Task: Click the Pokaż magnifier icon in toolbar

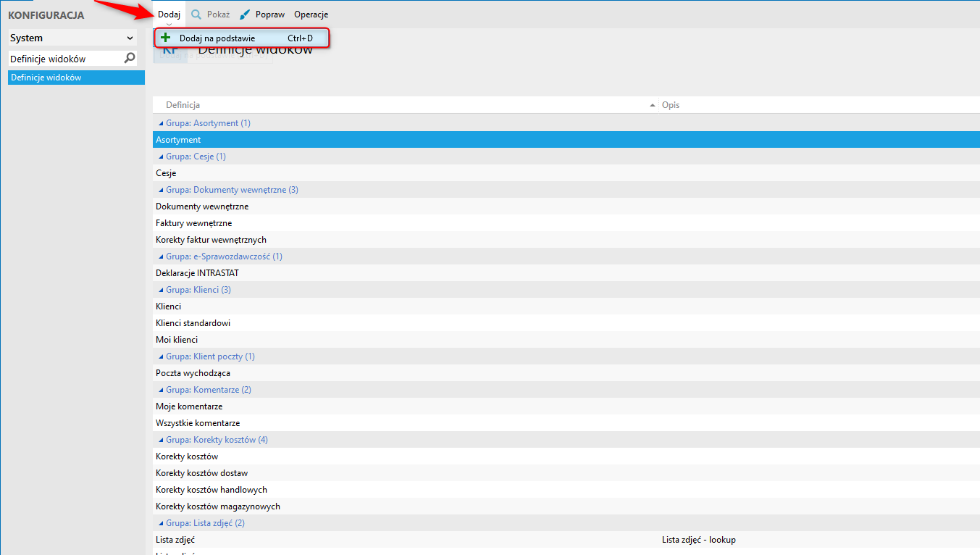Action: click(x=196, y=14)
